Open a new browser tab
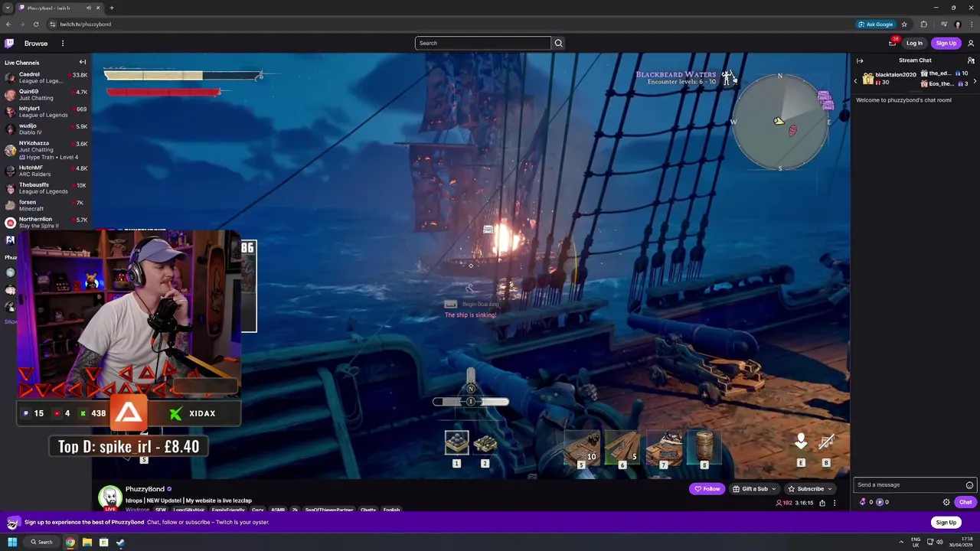This screenshot has height=551, width=980. pyautogui.click(x=112, y=8)
